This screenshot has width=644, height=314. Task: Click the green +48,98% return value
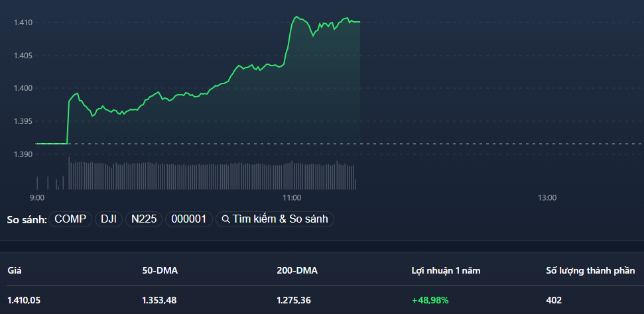(x=430, y=300)
